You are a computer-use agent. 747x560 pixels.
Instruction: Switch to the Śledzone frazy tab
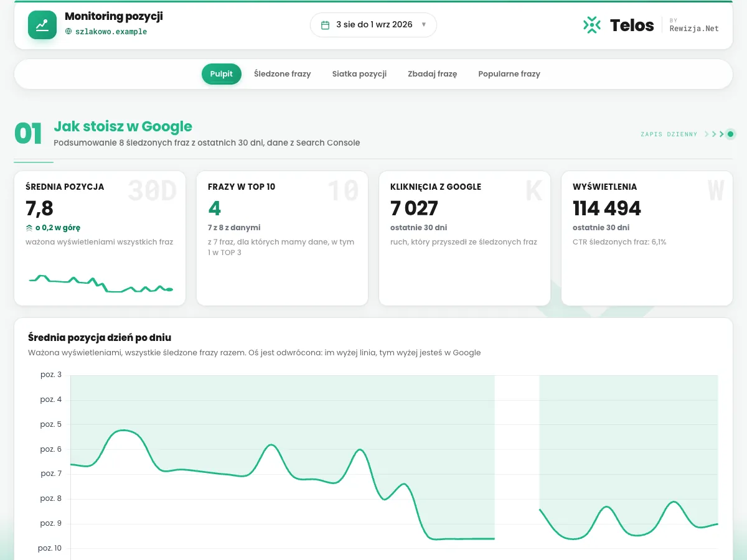pyautogui.click(x=283, y=74)
